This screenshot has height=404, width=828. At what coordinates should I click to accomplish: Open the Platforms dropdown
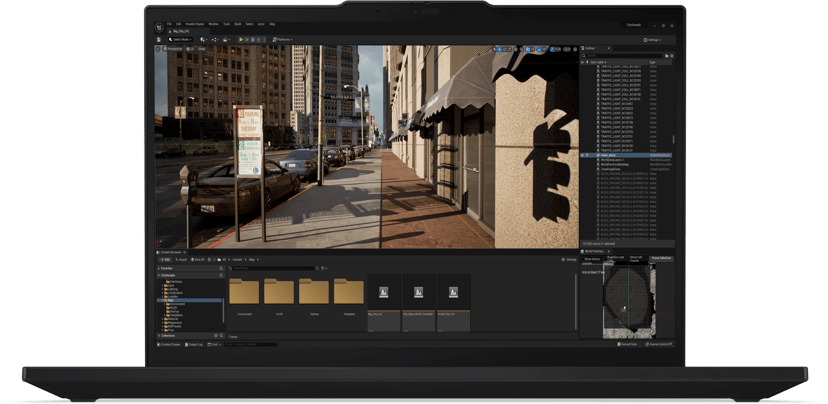pos(283,40)
